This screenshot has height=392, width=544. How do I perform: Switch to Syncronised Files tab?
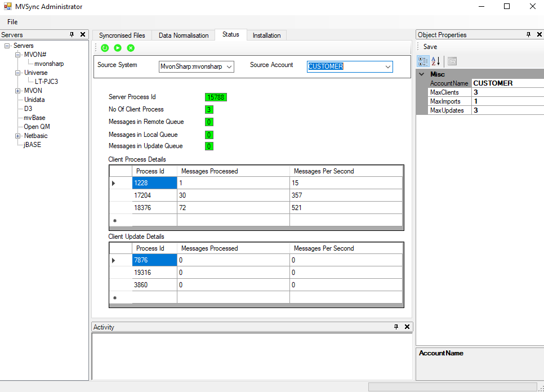(122, 35)
